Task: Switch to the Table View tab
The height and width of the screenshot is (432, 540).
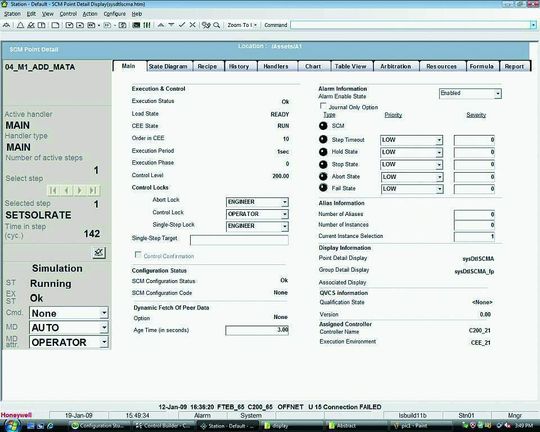Action: pos(351,66)
